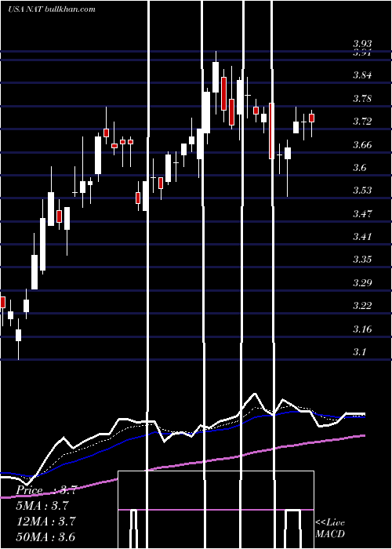Click the USA NAT bullkhan.com title text
Image resolution: width=392 pixels, height=549 pixels.
click(x=52, y=9)
